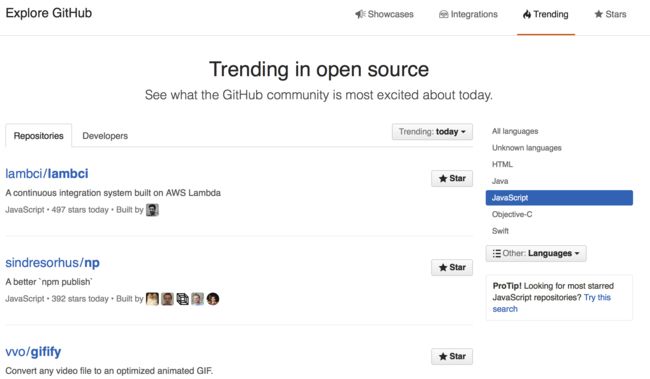Follow the 'Try this search' link

click(551, 303)
